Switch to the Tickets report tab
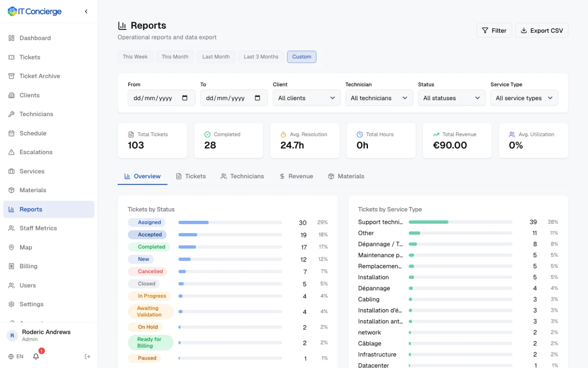Image resolution: width=588 pixels, height=368 pixels. (x=191, y=176)
